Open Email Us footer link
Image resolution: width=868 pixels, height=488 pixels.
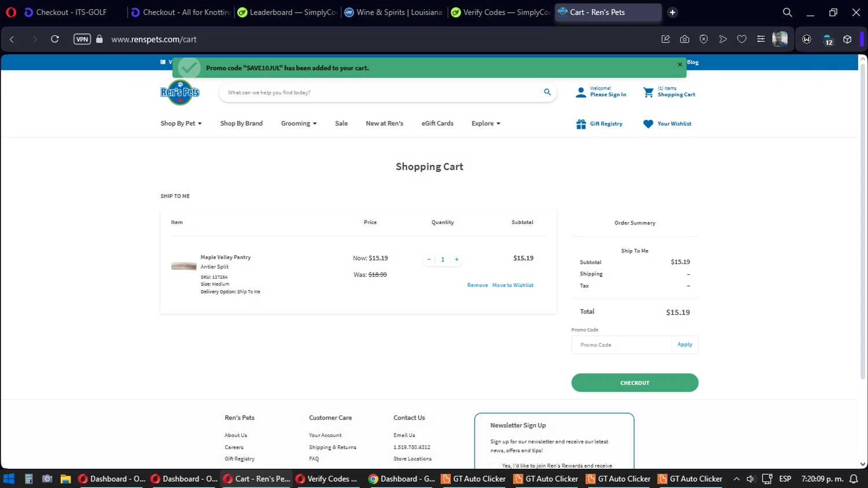[404, 435]
